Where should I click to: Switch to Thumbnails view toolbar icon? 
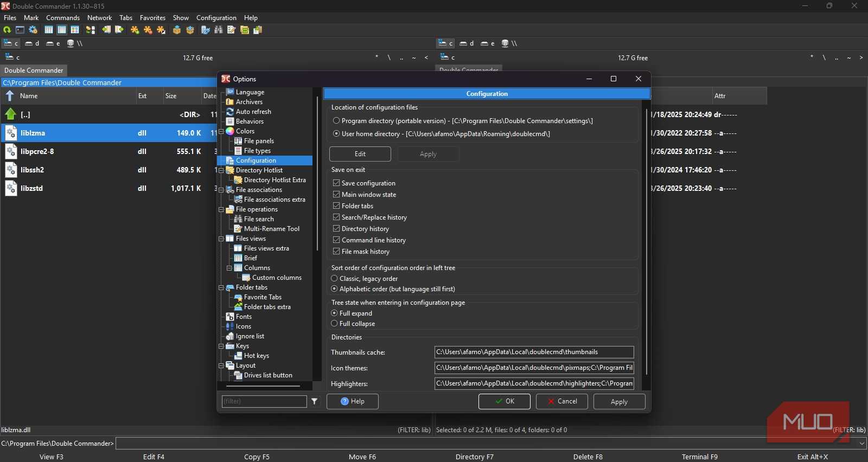point(75,30)
